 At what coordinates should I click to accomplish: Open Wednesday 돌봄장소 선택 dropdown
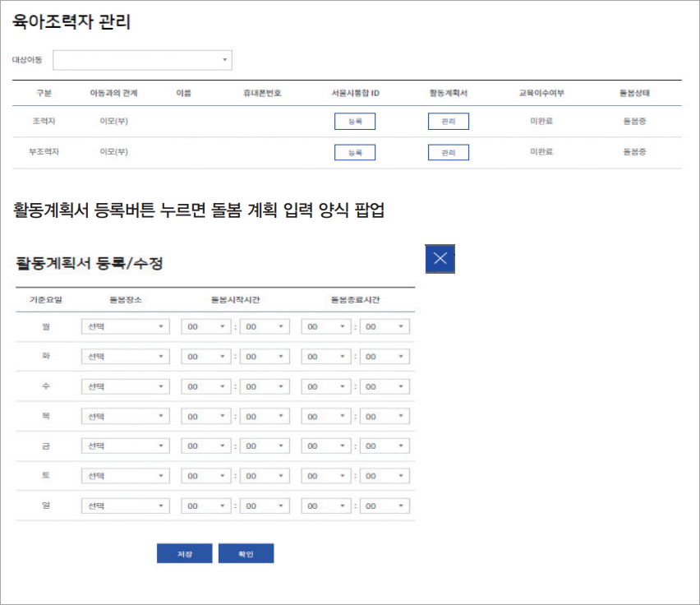125,386
